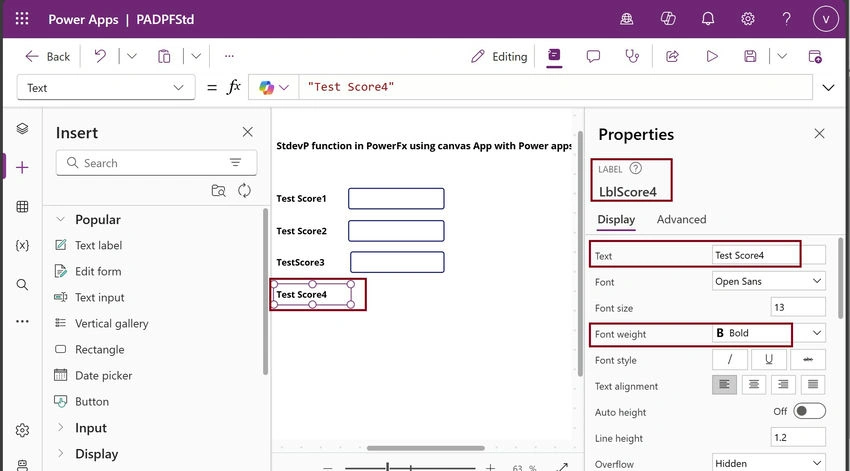Screen dimensions: 850x471
Task: Expand the Save dropdown arrow
Action: pyautogui.click(x=782, y=56)
